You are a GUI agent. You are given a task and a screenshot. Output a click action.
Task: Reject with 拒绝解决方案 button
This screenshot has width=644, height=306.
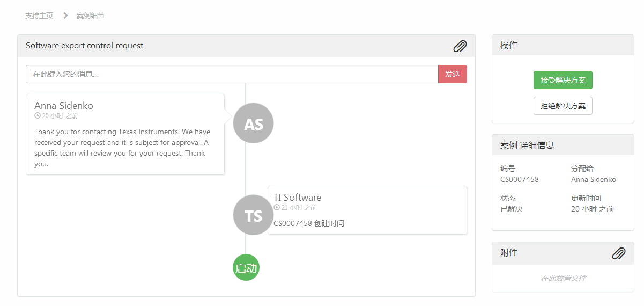point(562,106)
